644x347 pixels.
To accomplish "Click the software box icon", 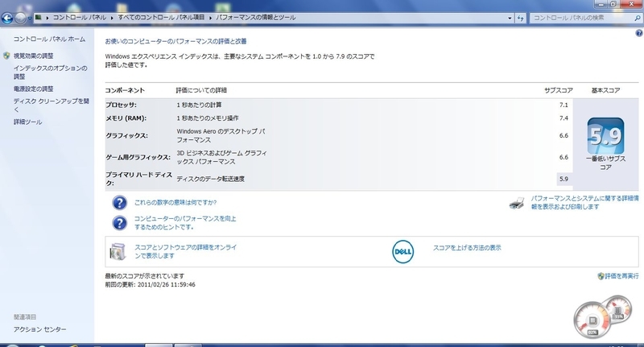I will pyautogui.click(x=118, y=252).
